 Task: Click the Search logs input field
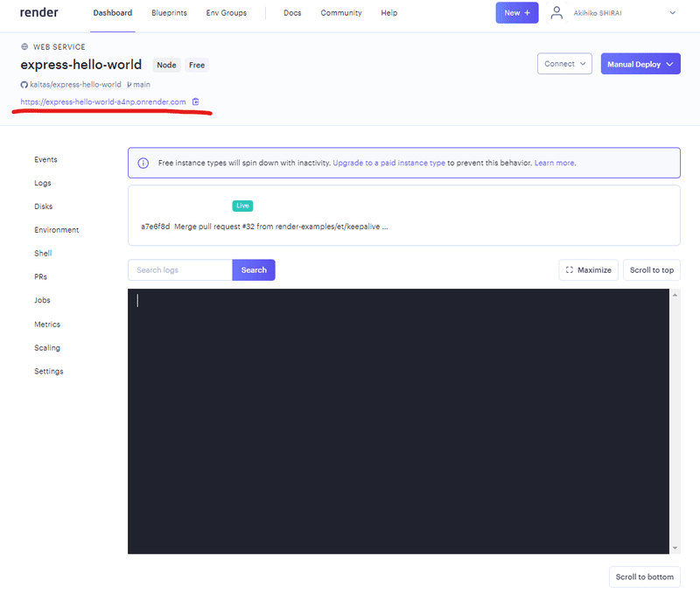coord(179,269)
